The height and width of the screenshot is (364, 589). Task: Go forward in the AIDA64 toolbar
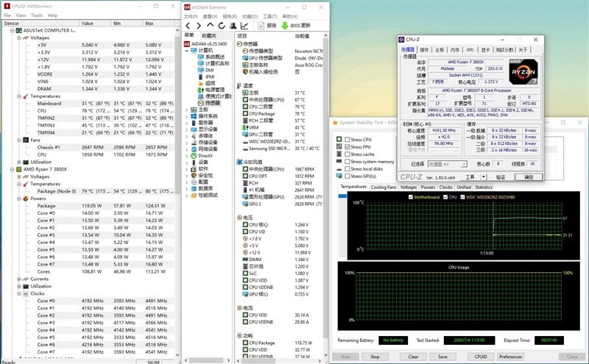pos(199,26)
